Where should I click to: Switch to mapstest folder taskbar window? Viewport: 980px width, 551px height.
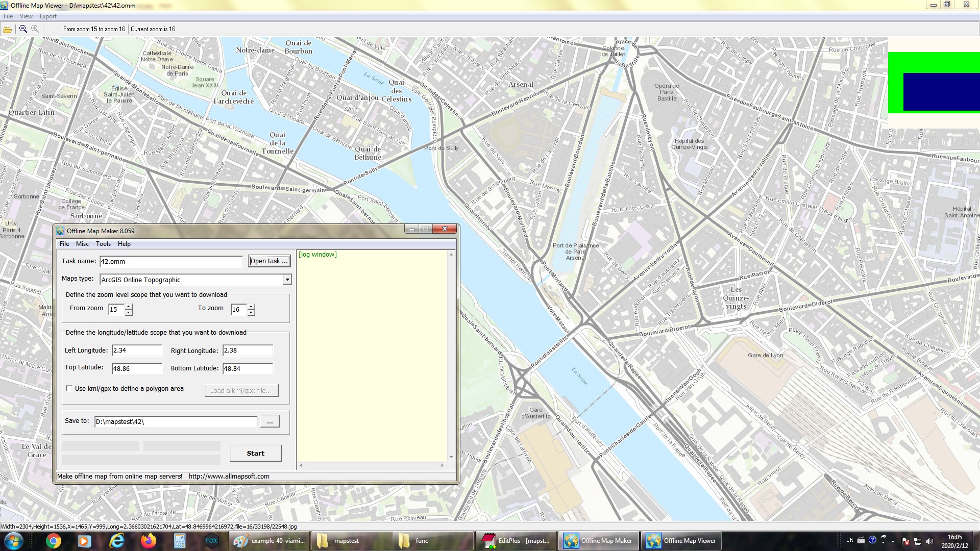[351, 541]
